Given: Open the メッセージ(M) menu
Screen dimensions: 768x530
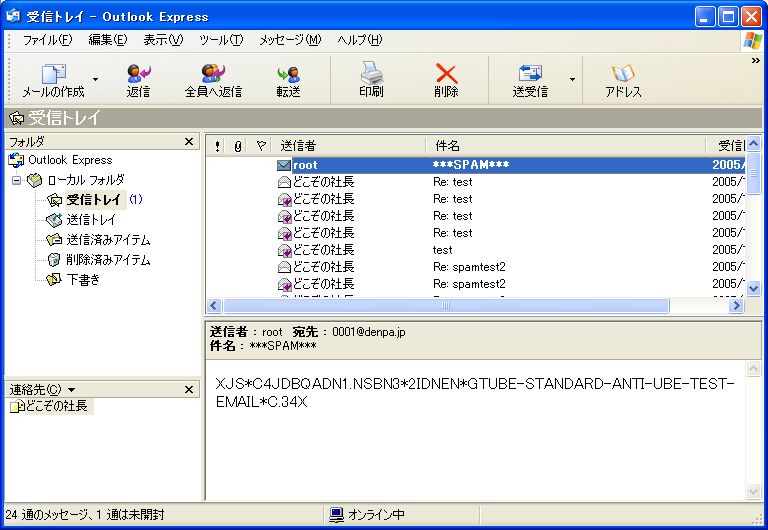Looking at the screenshot, I should coord(290,40).
